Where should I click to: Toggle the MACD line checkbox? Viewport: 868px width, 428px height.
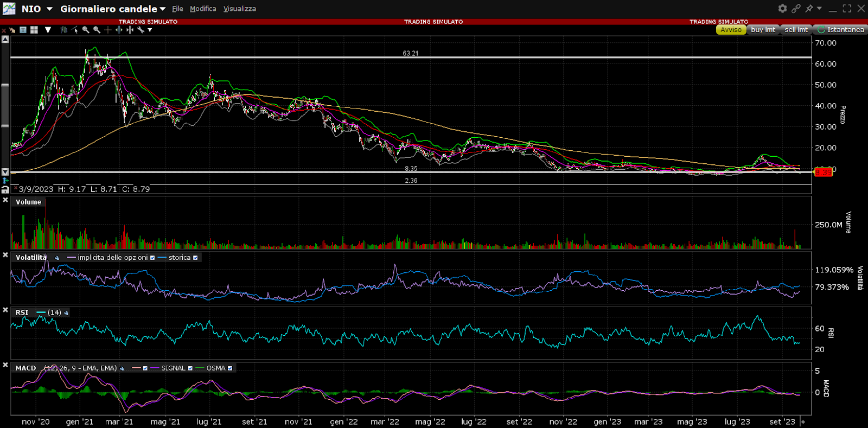click(145, 368)
